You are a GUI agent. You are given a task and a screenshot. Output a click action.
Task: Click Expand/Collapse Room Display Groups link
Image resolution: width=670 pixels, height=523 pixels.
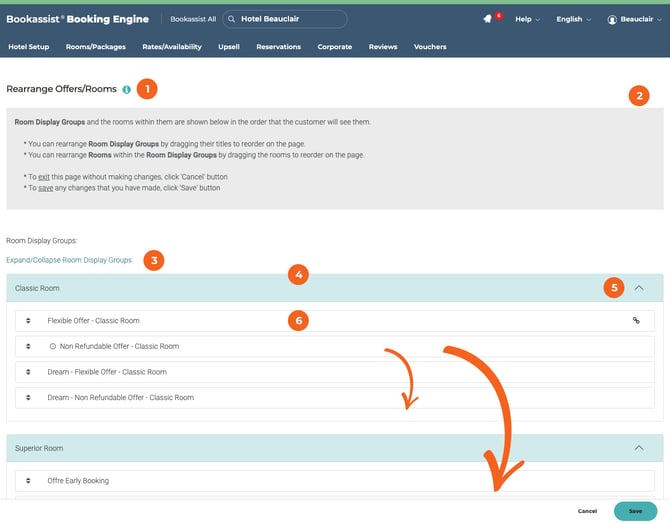tap(69, 260)
